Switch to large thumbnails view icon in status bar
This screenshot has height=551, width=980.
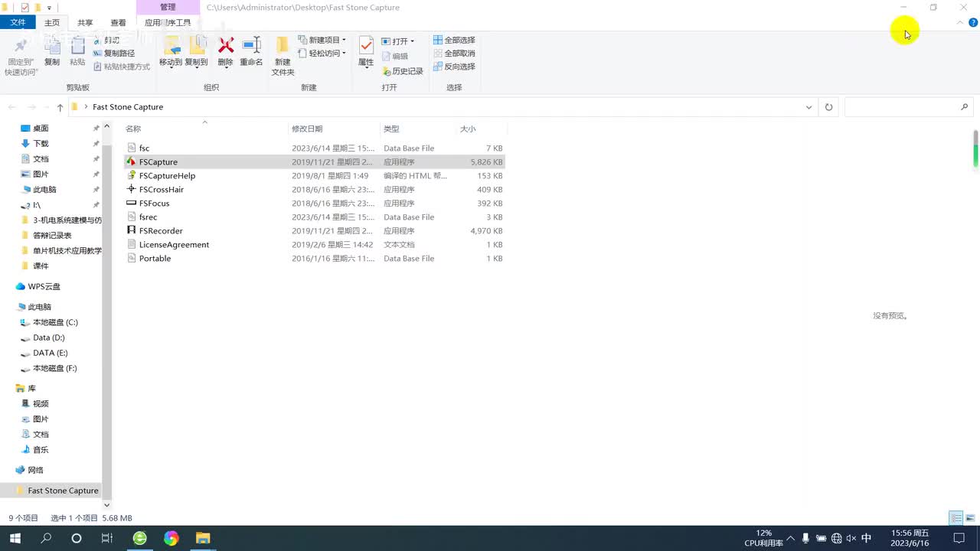click(x=970, y=518)
